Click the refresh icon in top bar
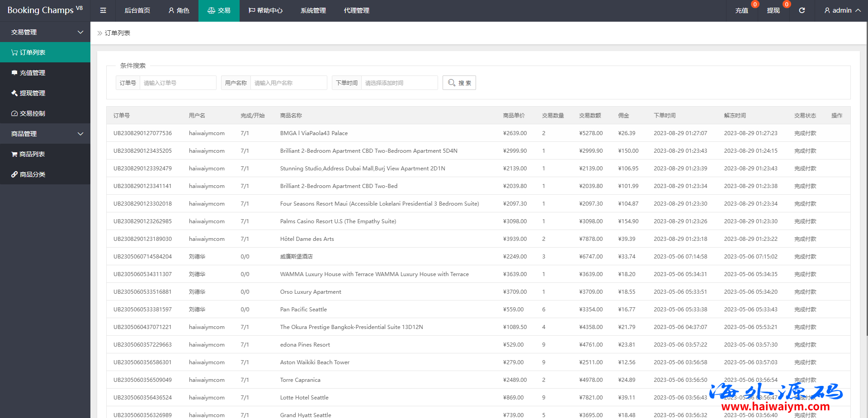Viewport: 868px width, 418px height. (x=802, y=10)
